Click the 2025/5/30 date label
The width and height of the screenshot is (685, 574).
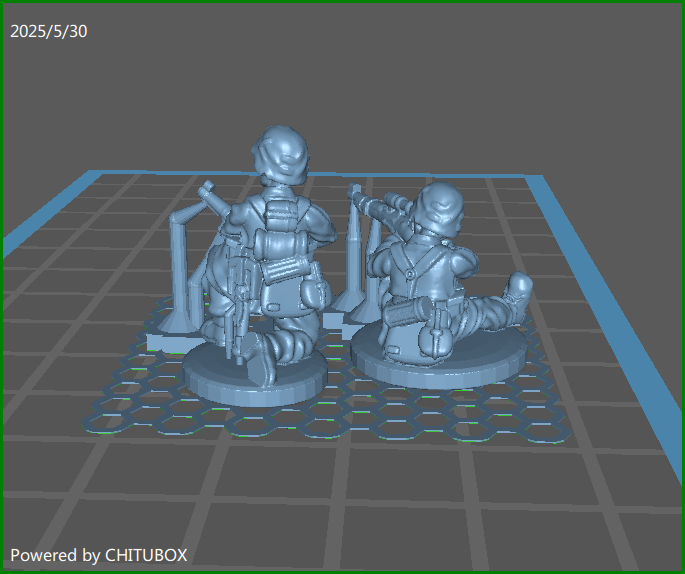coord(49,32)
